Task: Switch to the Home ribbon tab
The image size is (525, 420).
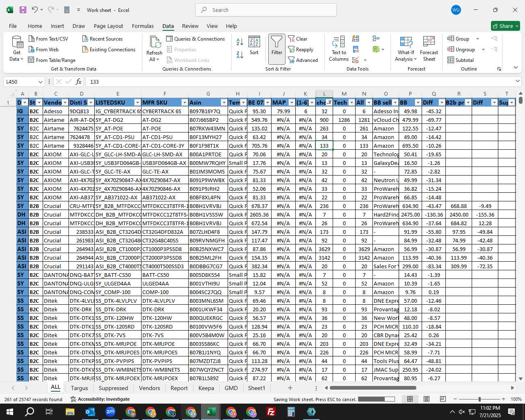Action: click(x=35, y=26)
